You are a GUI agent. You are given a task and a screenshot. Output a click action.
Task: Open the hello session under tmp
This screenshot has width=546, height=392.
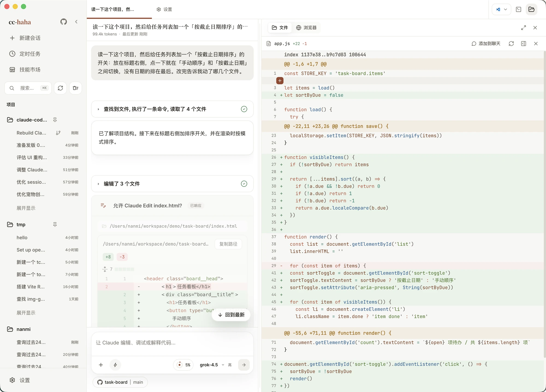pyautogui.click(x=47, y=237)
